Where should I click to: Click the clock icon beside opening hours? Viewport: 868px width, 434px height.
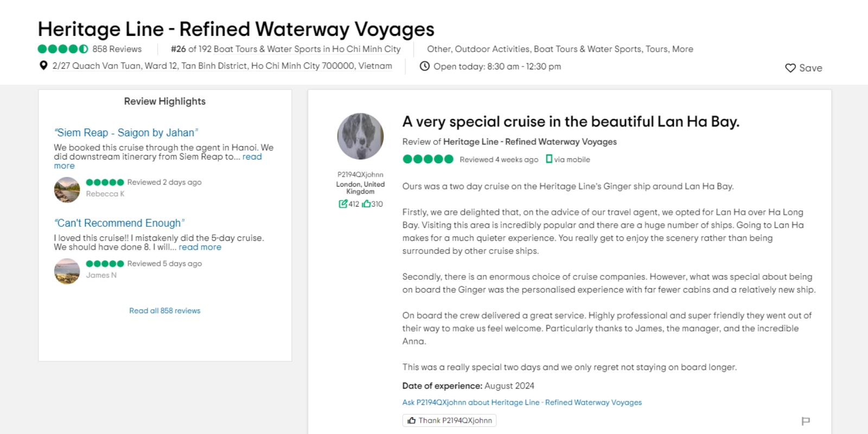(425, 66)
